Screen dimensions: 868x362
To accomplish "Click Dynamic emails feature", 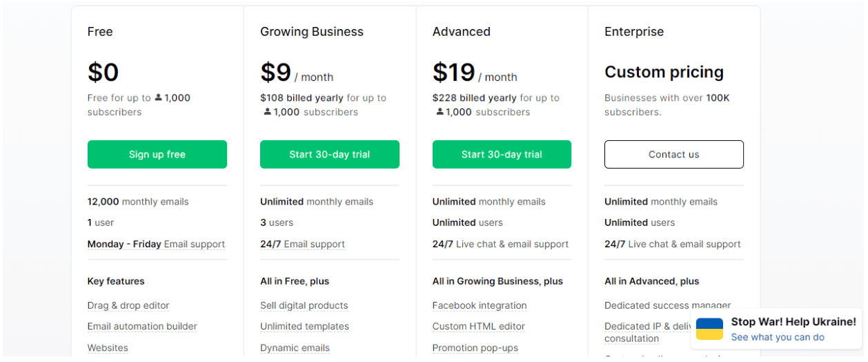I will [295, 348].
